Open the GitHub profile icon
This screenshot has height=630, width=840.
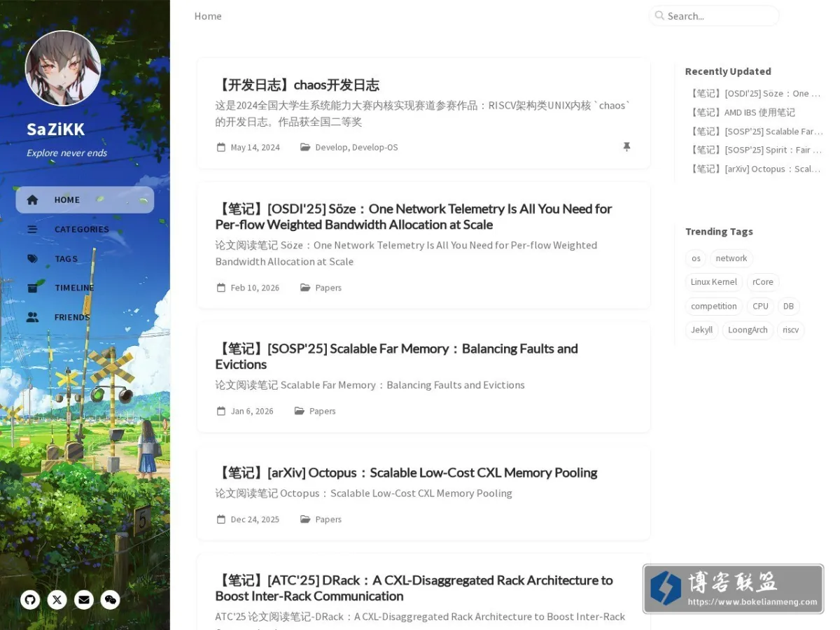point(30,599)
